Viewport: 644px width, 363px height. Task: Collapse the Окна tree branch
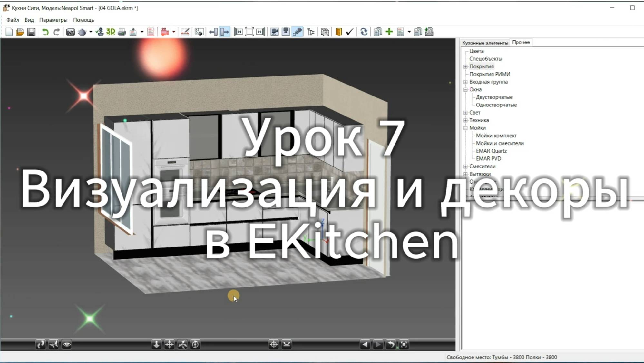point(465,89)
